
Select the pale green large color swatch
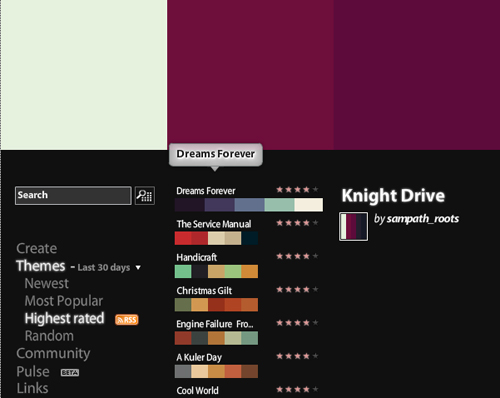[84, 75]
